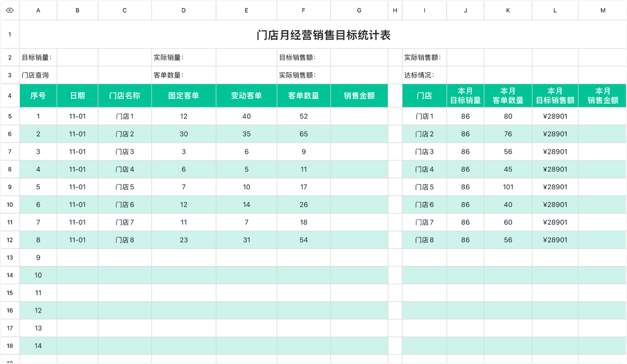The image size is (627, 364).
Task: Click 门店5 in the 门店名称 column
Action: click(125, 187)
